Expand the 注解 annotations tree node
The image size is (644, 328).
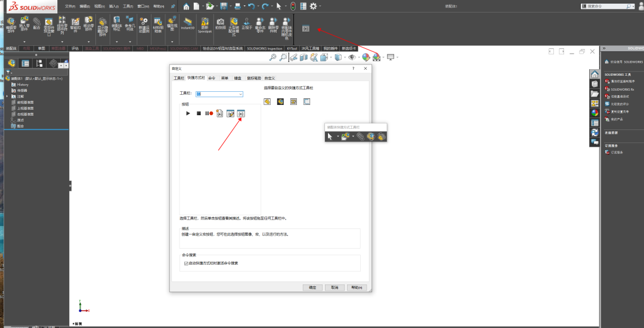(x=8, y=96)
